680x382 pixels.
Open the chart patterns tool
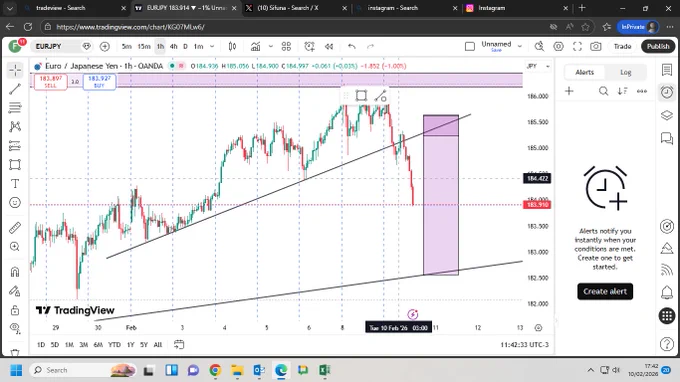pyautogui.click(x=15, y=127)
